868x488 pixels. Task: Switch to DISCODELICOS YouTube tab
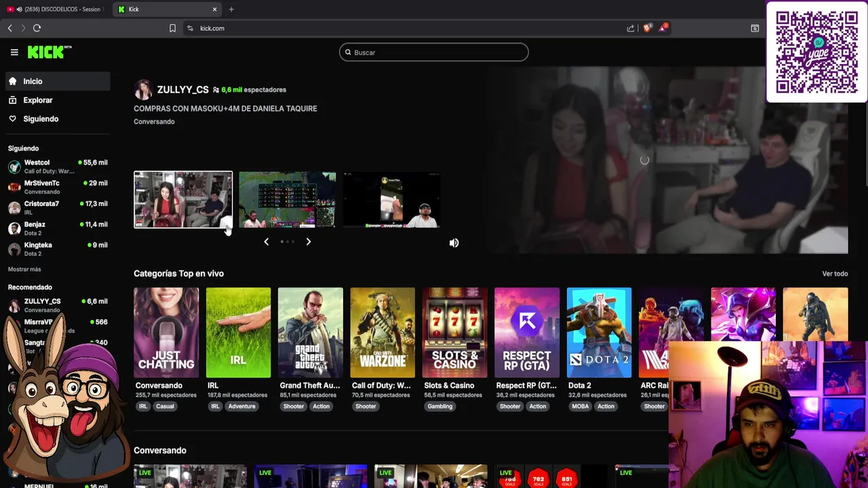click(54, 9)
